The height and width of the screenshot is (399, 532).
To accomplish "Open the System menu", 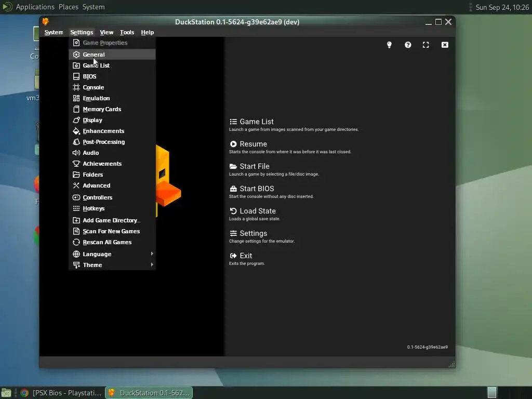I will (x=54, y=32).
